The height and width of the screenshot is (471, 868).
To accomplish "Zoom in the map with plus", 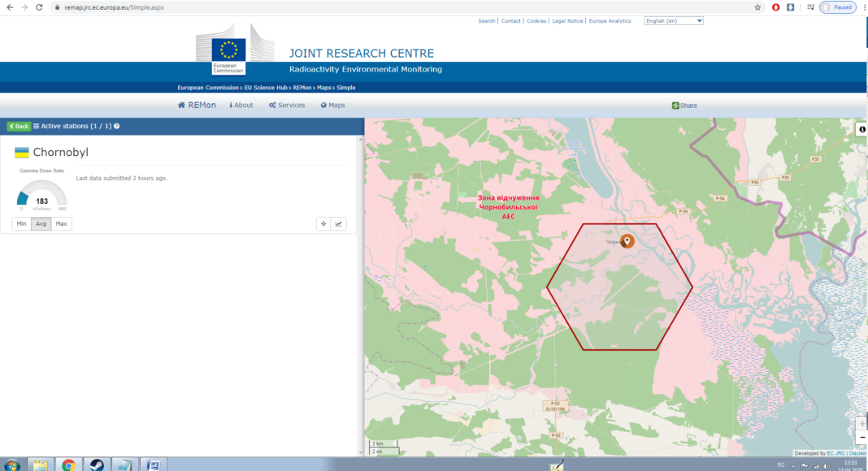I will point(862,423).
